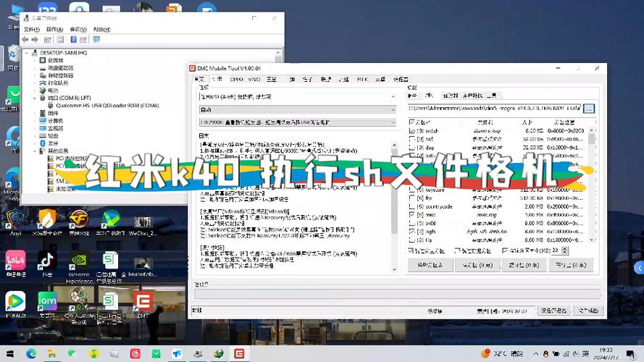Click the Device Manager back arrow
This screenshot has height=362, width=644.
(25, 39)
